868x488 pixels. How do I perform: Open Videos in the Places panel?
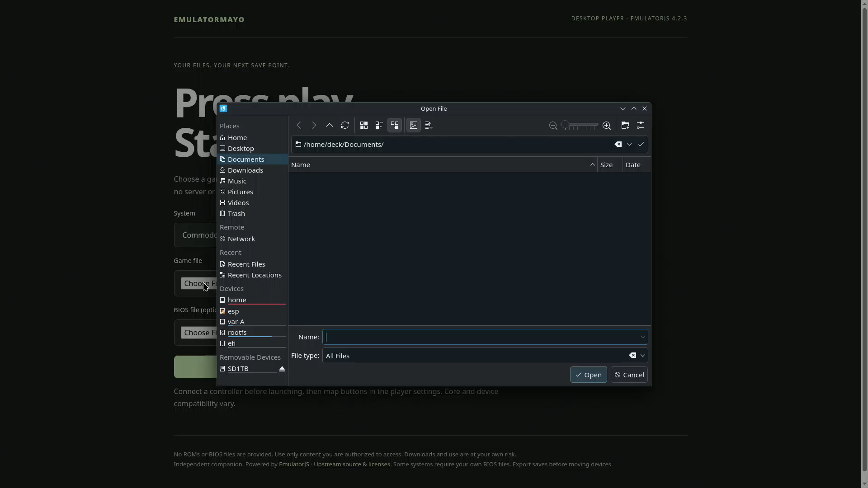[x=252, y=203]
